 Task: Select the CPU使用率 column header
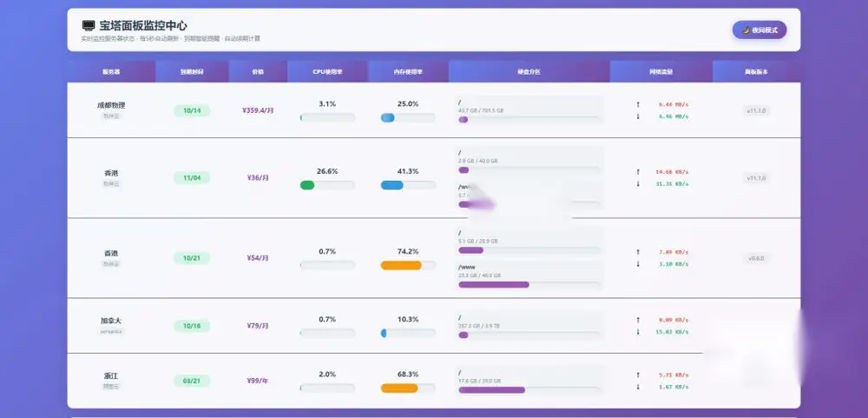pyautogui.click(x=327, y=72)
